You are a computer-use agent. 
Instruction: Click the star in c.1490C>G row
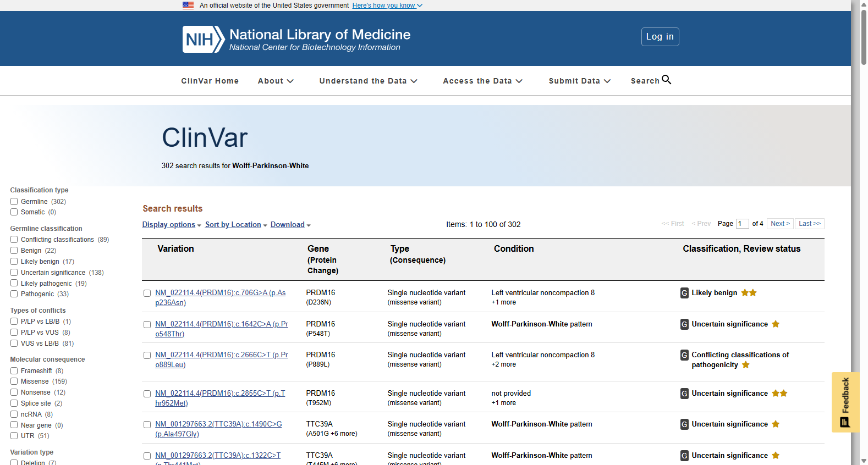click(x=776, y=424)
